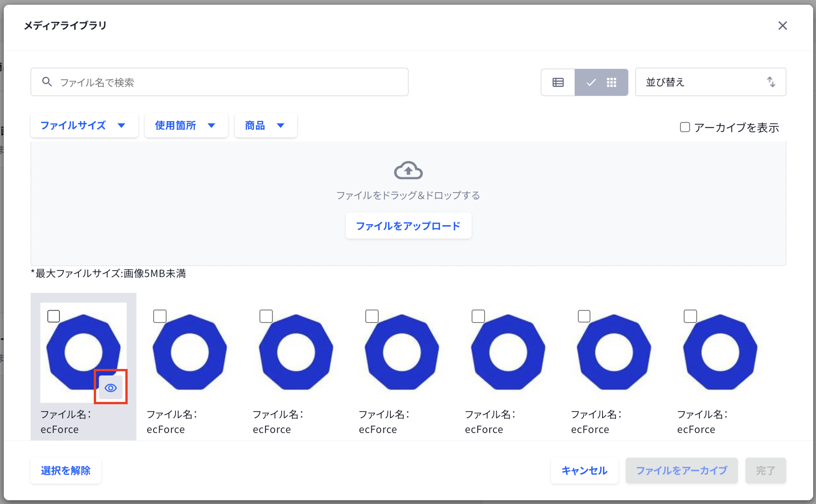
Task: Enable アーカイブを表示 checkbox
Action: 685,127
